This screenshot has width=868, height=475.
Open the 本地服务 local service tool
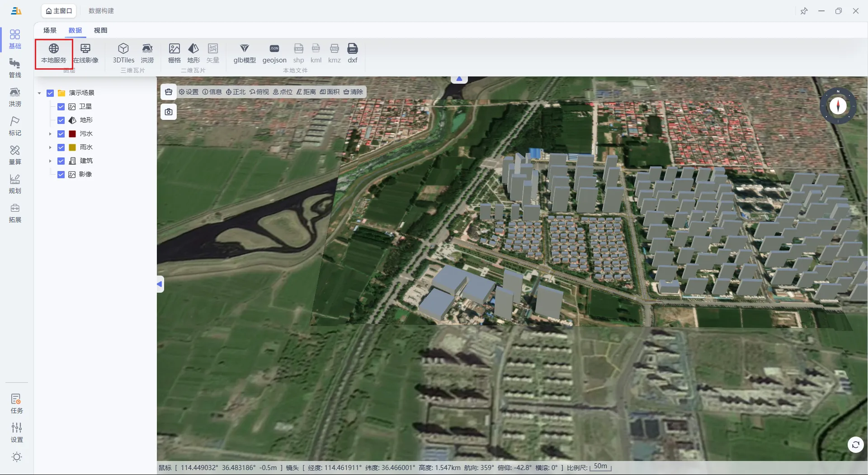54,53
